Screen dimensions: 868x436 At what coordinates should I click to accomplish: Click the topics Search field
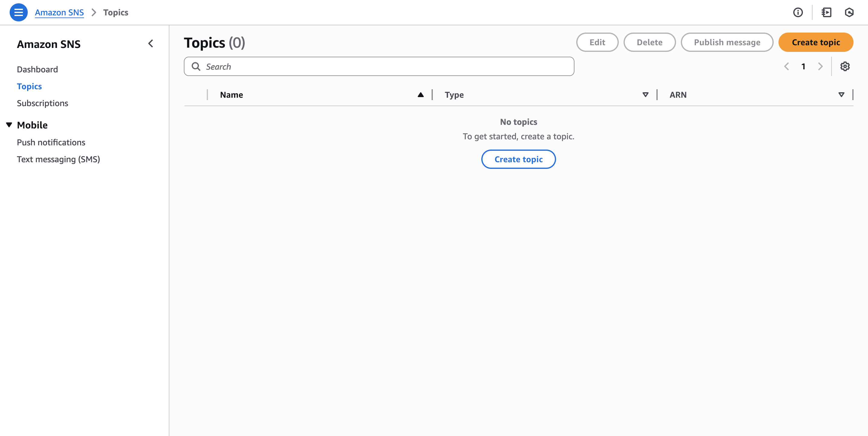(x=384, y=66)
